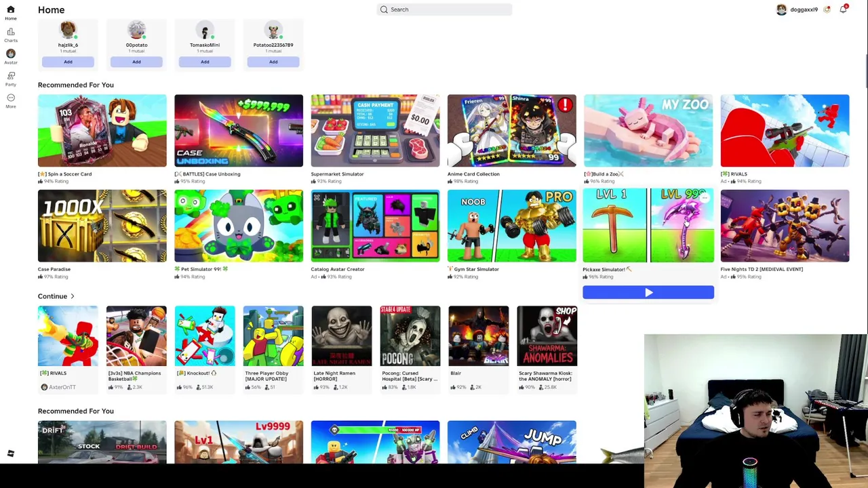Open the Robux balance icon
This screenshot has height=488, width=868.
(x=827, y=9)
